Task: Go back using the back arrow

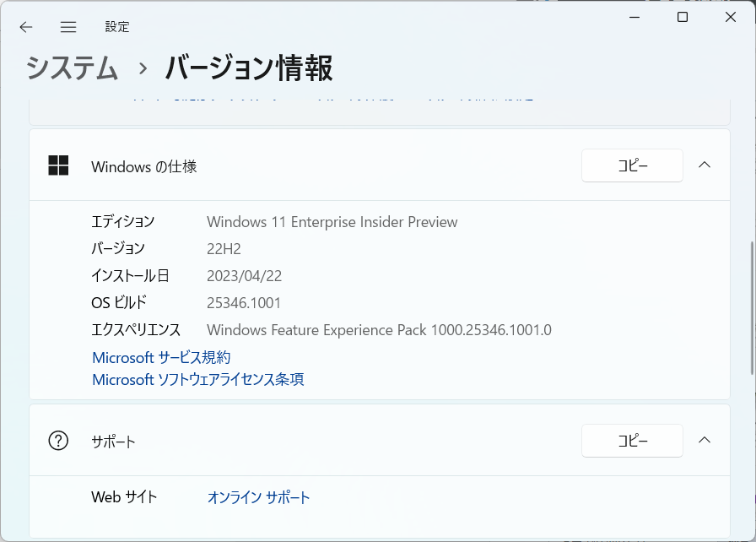Action: coord(26,27)
